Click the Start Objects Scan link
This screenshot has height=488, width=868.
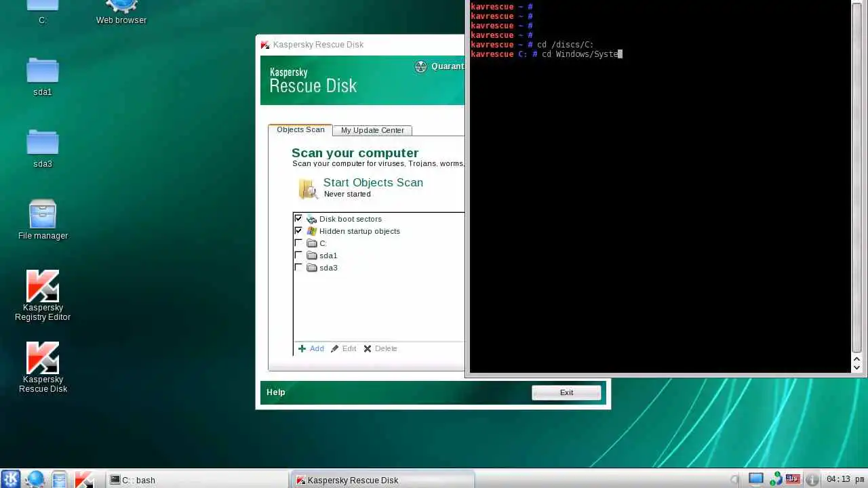(373, 182)
